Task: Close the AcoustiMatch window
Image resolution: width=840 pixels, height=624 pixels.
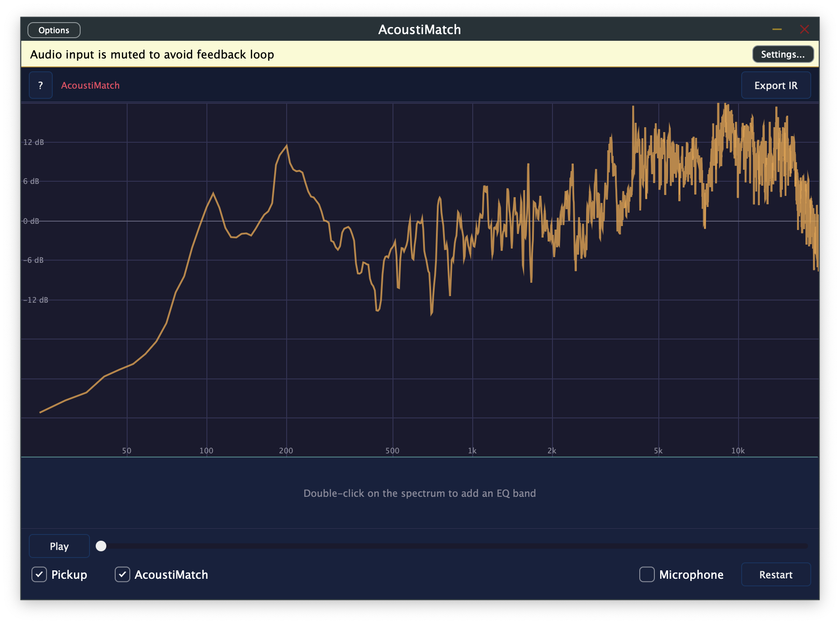Action: [805, 29]
